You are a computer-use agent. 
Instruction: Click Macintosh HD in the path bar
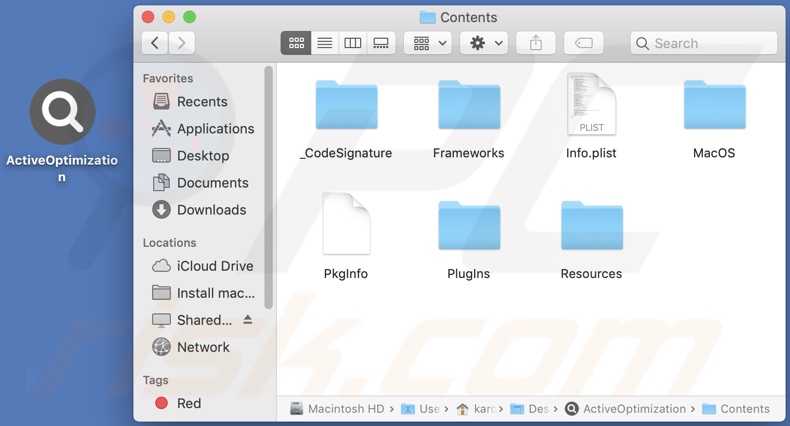tap(338, 409)
